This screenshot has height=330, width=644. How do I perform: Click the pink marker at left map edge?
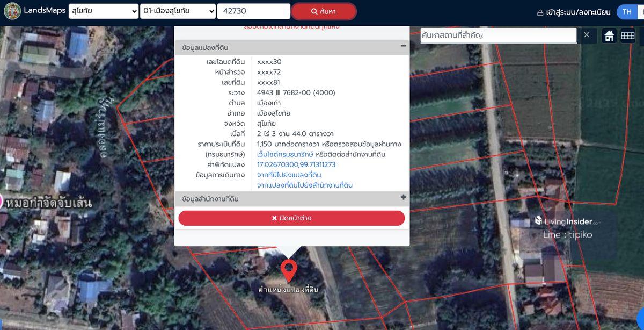pos(1,202)
